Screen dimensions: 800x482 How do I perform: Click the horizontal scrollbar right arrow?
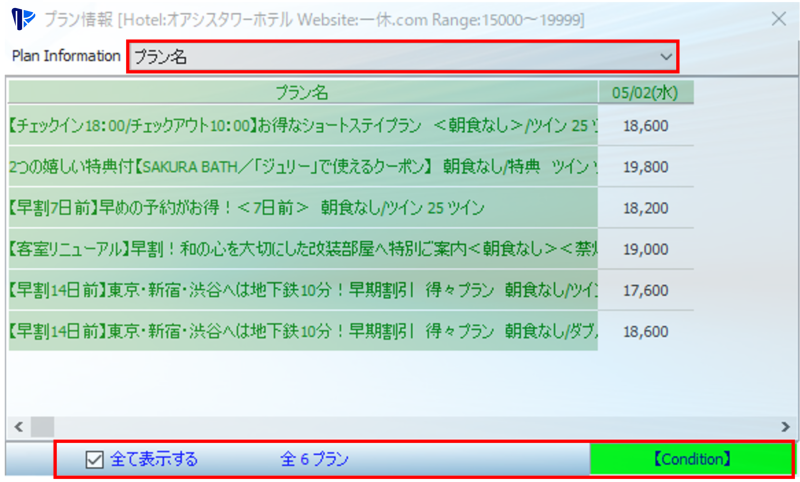(x=785, y=426)
